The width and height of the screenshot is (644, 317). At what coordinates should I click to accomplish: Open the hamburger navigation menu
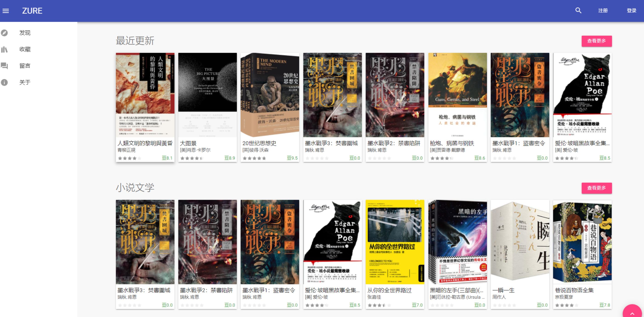[6, 11]
